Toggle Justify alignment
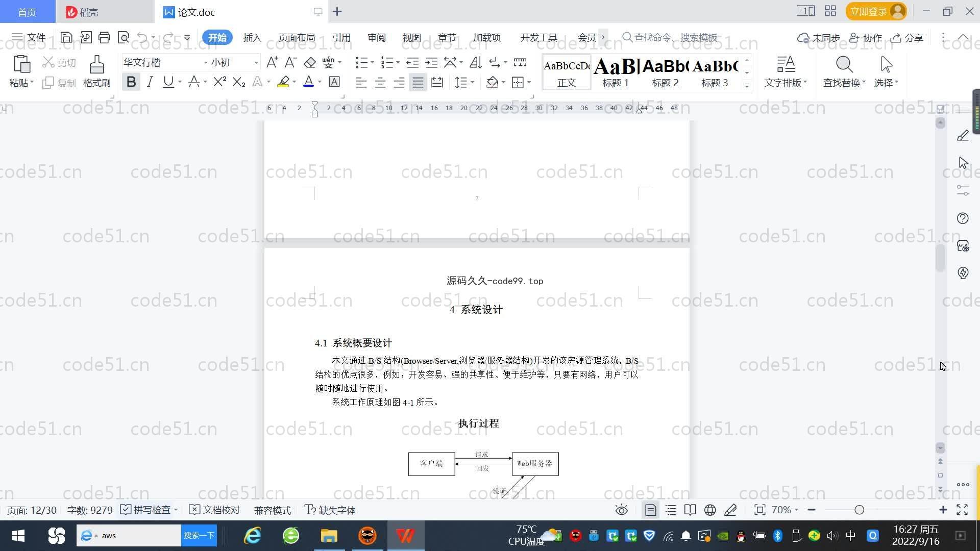 click(418, 82)
